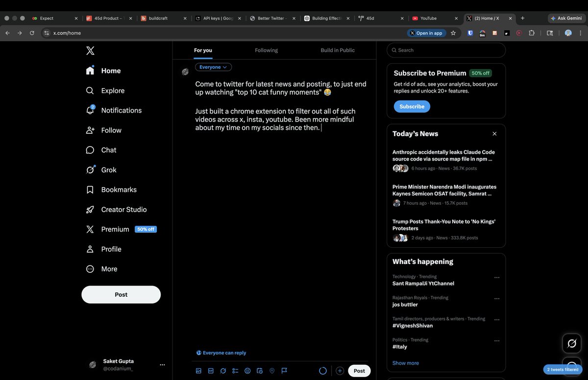The image size is (588, 380).
Task: Open options for #Italy trend
Action: (497, 341)
